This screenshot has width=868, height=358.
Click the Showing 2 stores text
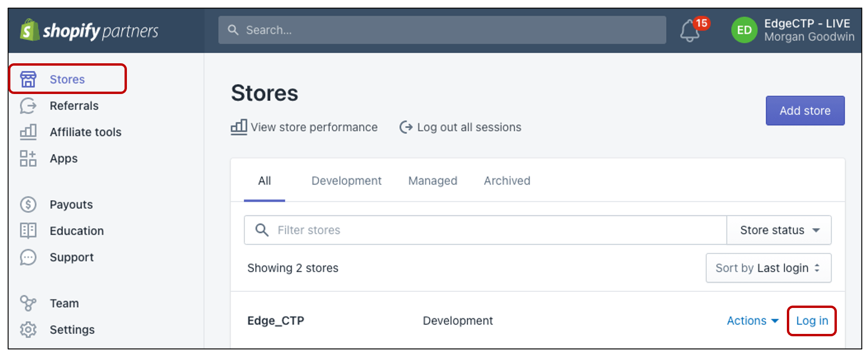click(x=292, y=268)
